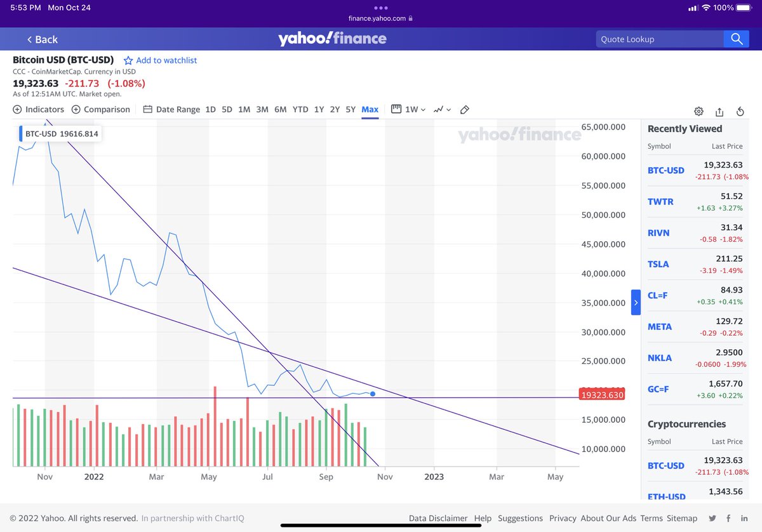The image size is (762, 532).
Task: Open Yahoo Facebook page icon
Action: (x=728, y=518)
